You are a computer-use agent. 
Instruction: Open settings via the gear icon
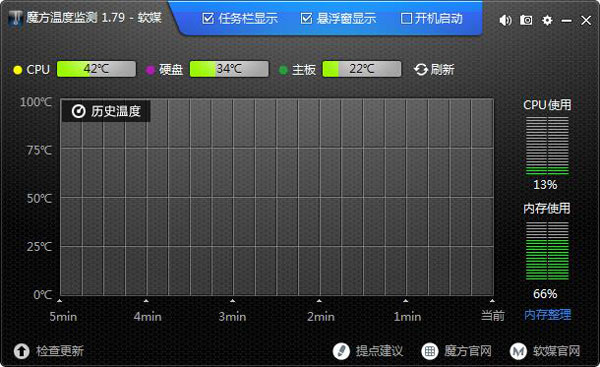pos(547,20)
